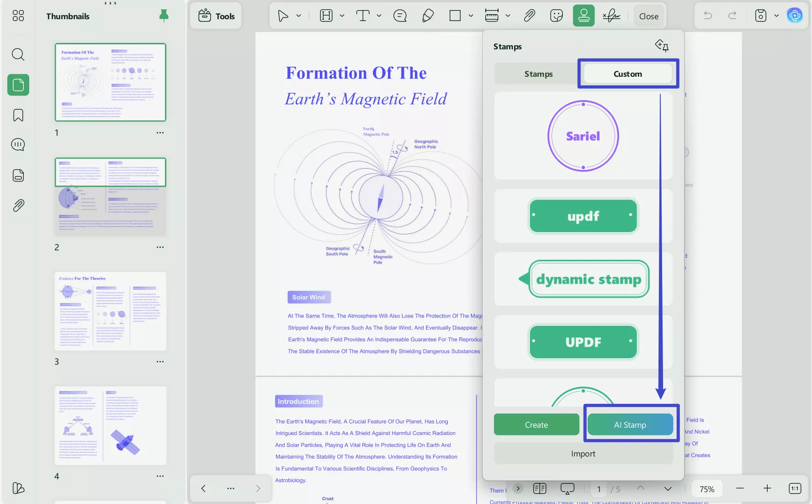Click the current page number field
Viewport: 812px width, 504px height.
[599, 489]
